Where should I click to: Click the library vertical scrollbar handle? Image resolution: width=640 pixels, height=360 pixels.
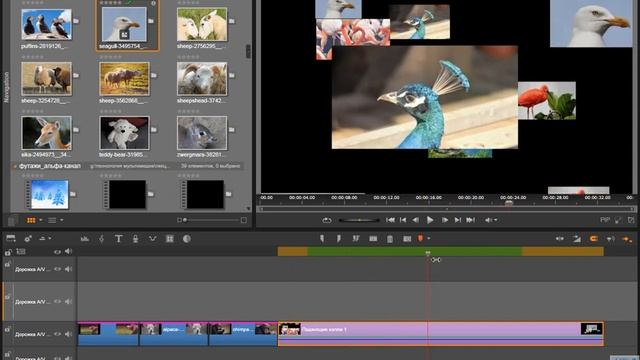(x=248, y=51)
